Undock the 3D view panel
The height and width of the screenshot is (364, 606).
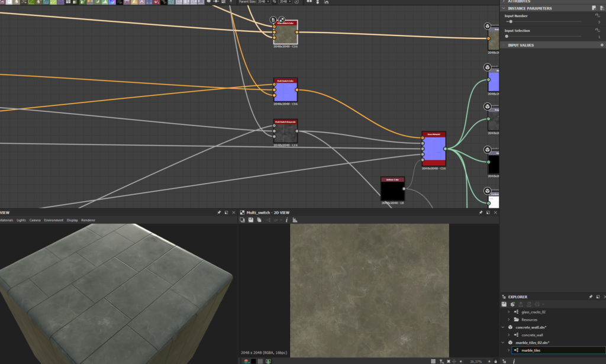(227, 212)
